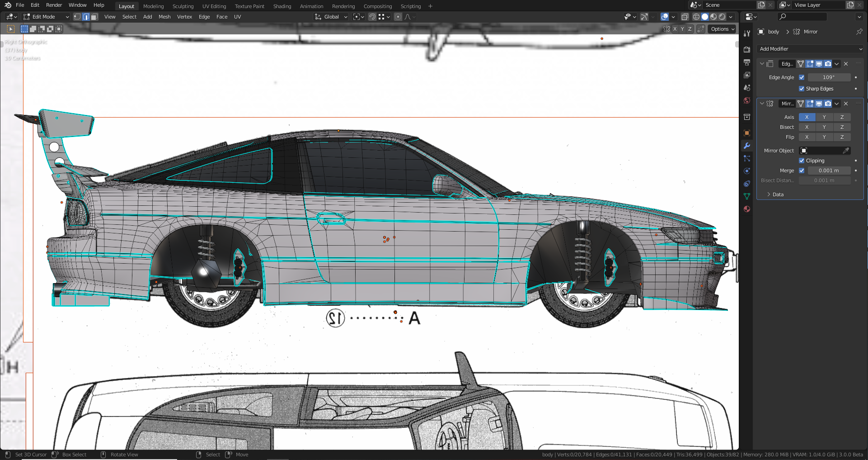This screenshot has height=460, width=868.
Task: Switch to vertex select mode
Action: [x=77, y=17]
